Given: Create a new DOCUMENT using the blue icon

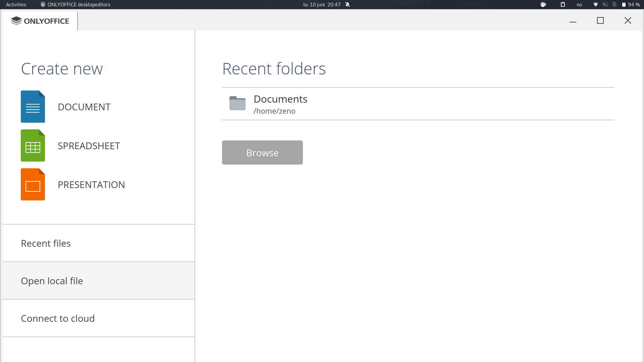Looking at the screenshot, I should point(33,106).
